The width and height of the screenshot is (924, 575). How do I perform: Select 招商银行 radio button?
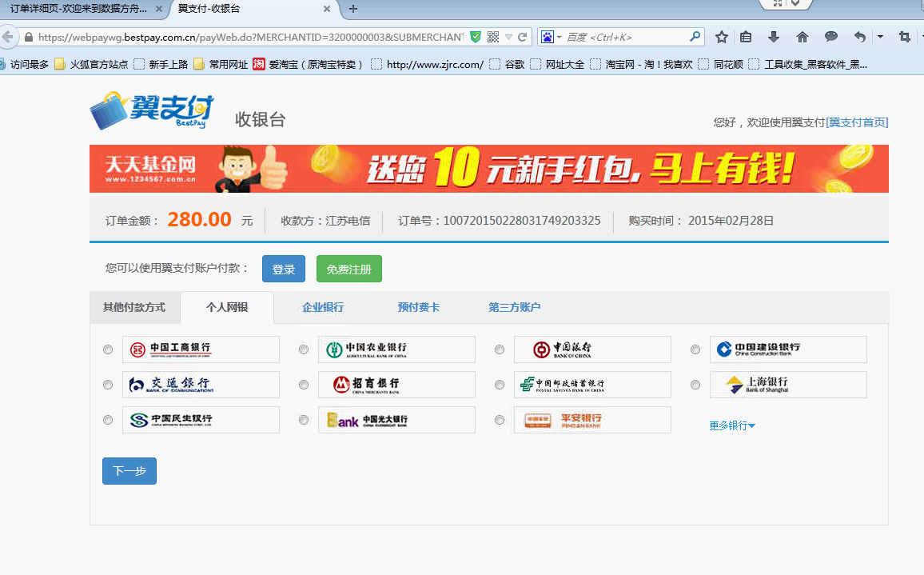coord(304,385)
